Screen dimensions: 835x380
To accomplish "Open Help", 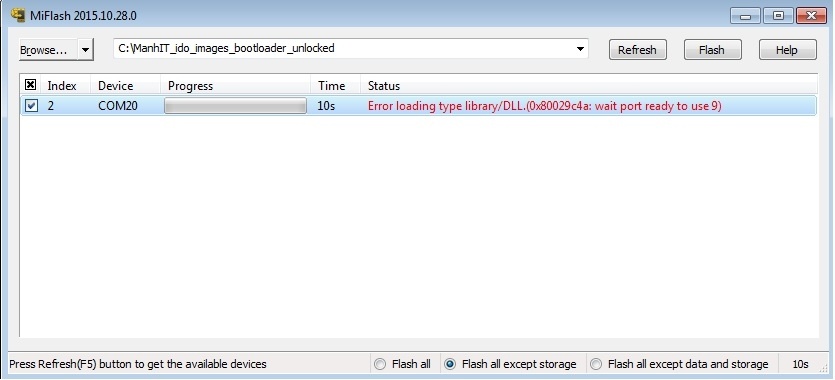I will [787, 50].
